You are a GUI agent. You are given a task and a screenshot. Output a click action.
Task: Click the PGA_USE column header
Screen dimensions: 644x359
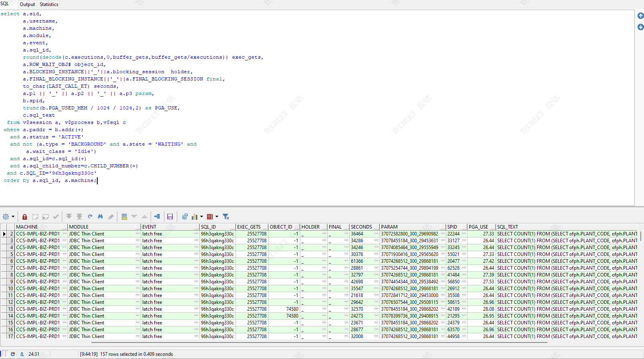pos(478,227)
